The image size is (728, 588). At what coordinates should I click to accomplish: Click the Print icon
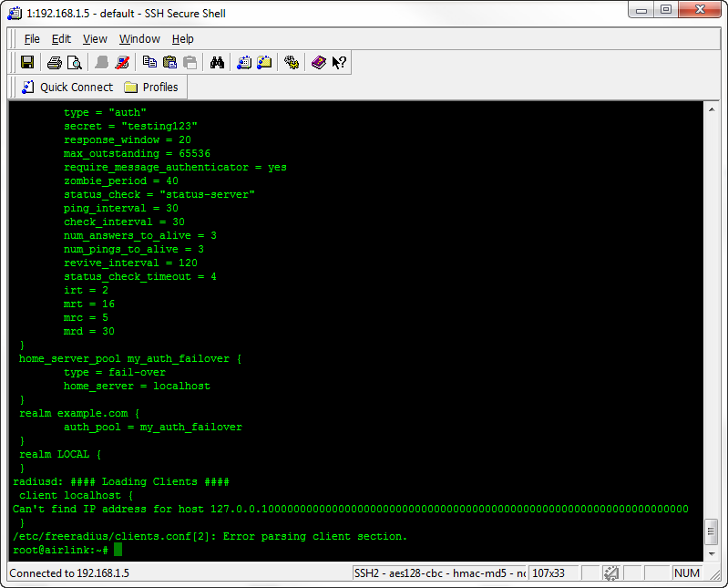pos(55,62)
